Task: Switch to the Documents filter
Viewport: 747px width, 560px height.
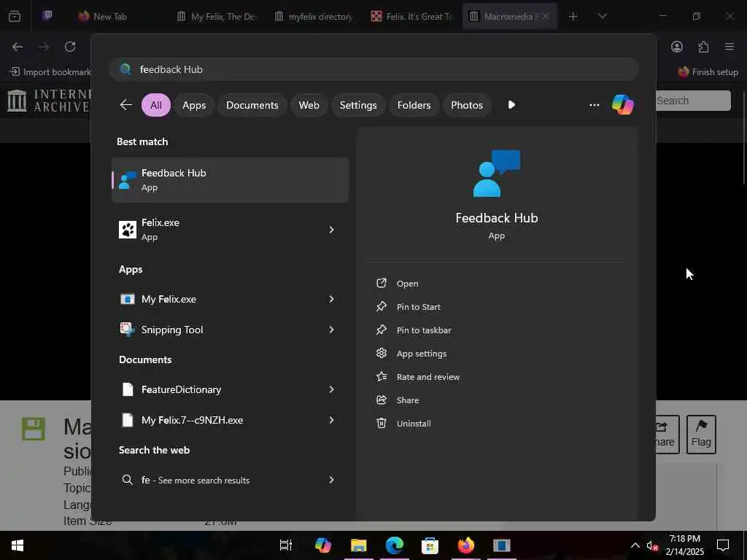Action: click(x=252, y=105)
